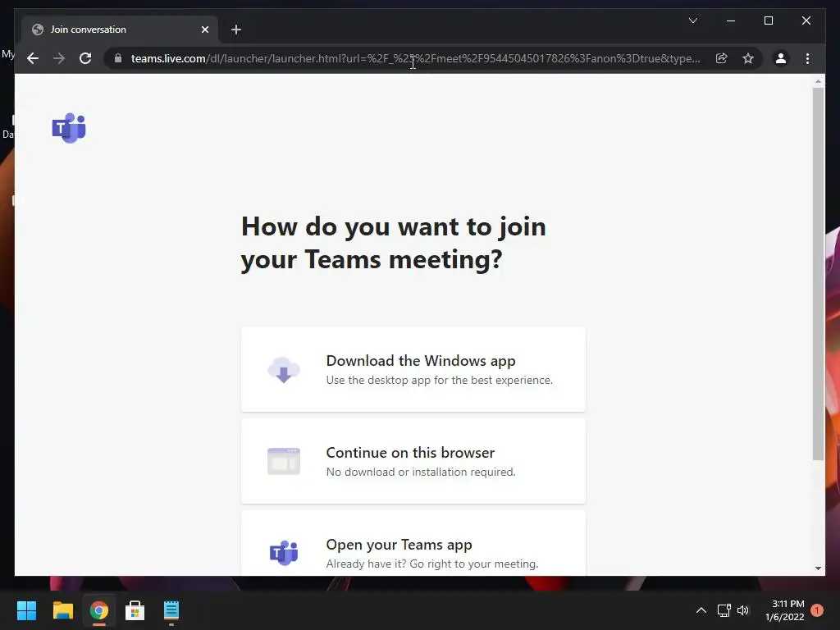Click the address bar URL field
840x630 pixels.
[416, 58]
